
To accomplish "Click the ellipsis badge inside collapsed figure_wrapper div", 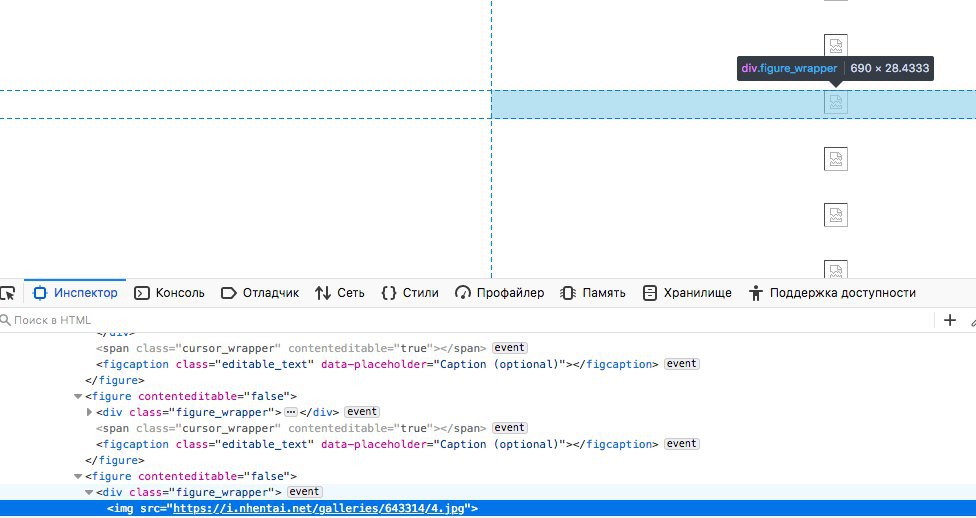I will (291, 412).
